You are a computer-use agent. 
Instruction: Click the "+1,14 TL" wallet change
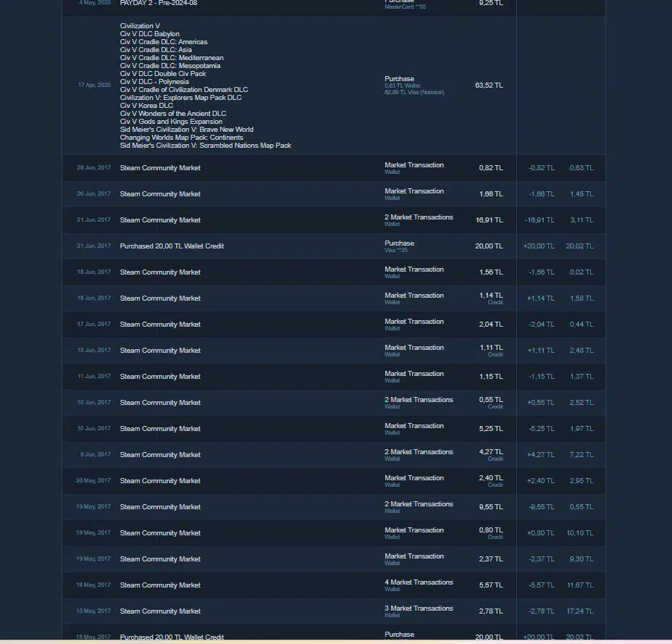click(540, 298)
